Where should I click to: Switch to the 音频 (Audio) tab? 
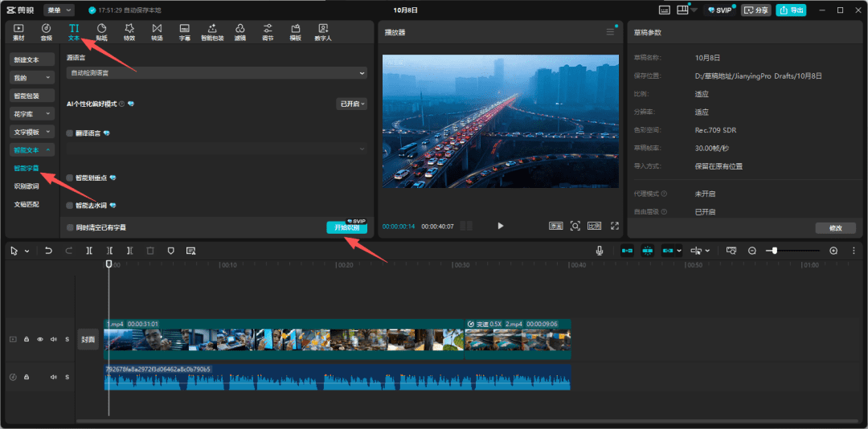pyautogui.click(x=47, y=31)
